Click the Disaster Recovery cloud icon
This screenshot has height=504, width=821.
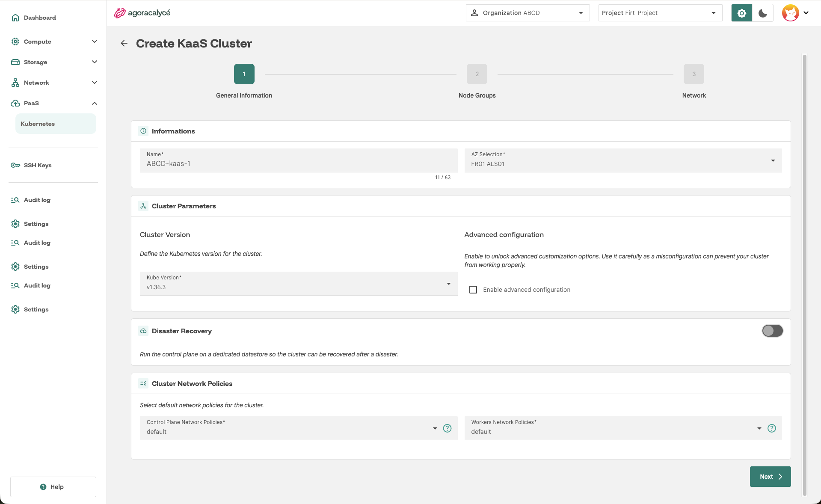(143, 331)
